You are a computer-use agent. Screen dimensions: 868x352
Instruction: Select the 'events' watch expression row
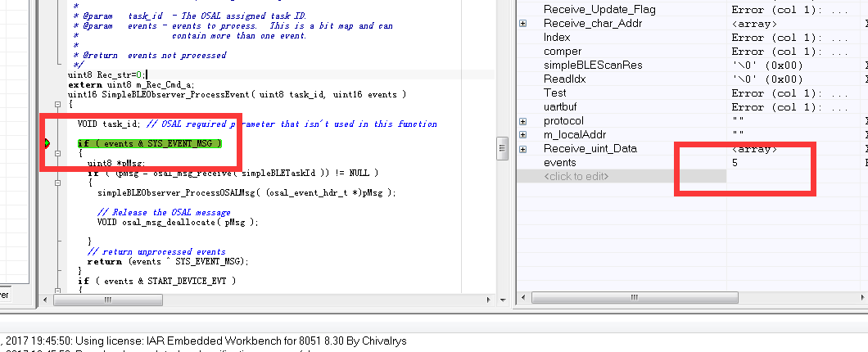pos(560,162)
